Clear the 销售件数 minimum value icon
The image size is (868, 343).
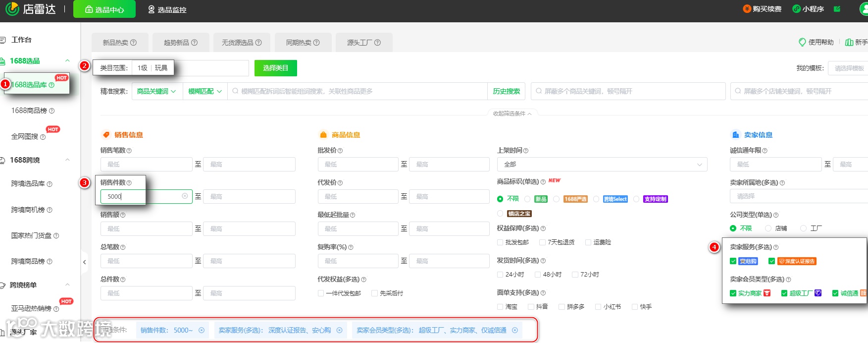185,196
